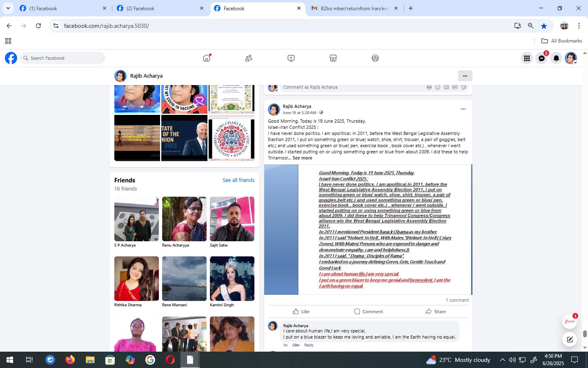Expand post text with See more

pyautogui.click(x=302, y=158)
